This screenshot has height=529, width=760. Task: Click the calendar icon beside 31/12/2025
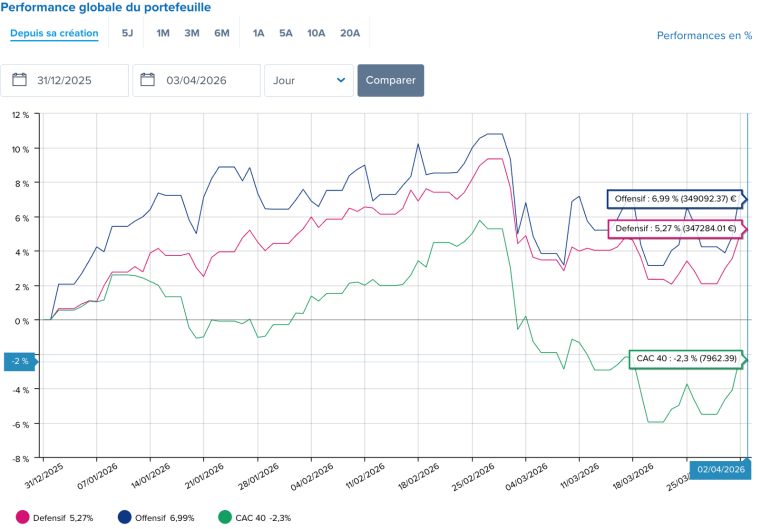21,81
